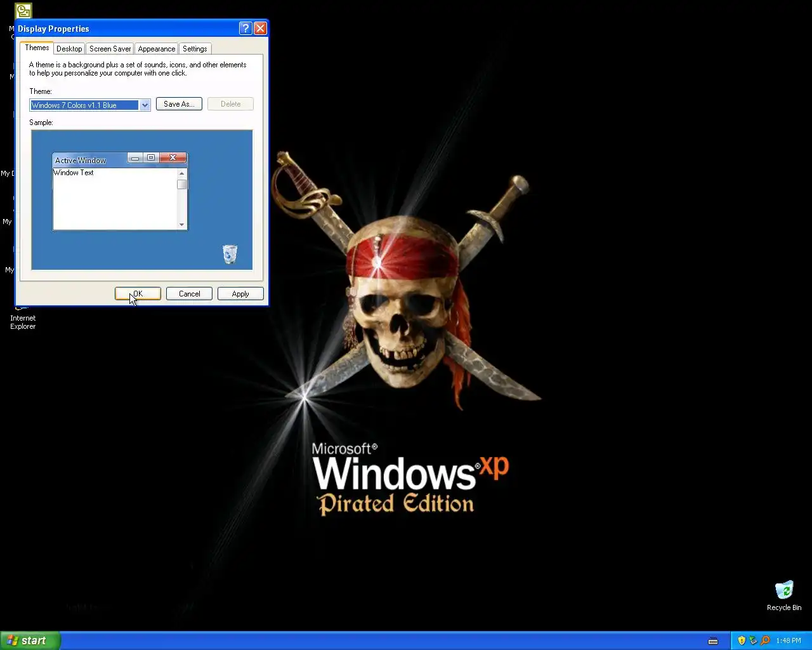Click the Apply button

240,294
